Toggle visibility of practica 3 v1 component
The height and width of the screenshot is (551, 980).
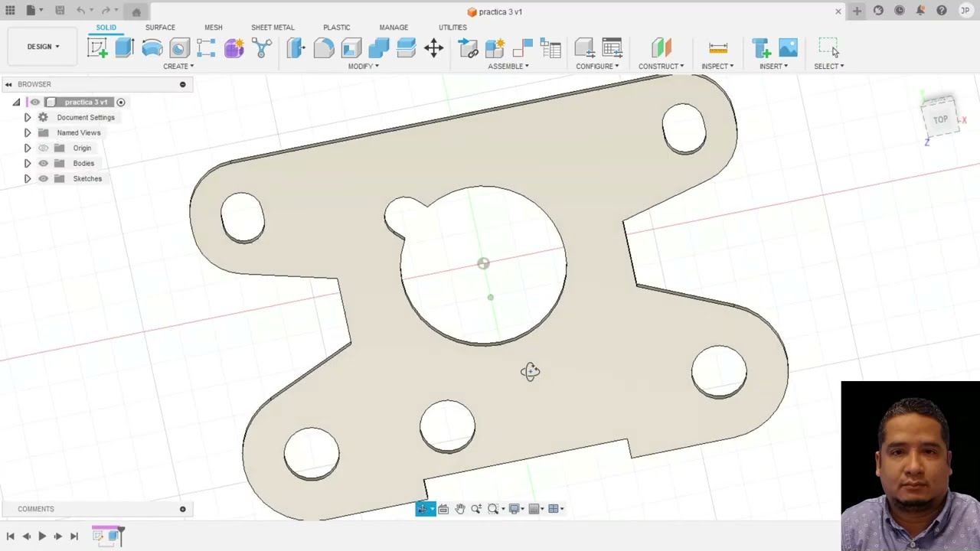tap(35, 102)
